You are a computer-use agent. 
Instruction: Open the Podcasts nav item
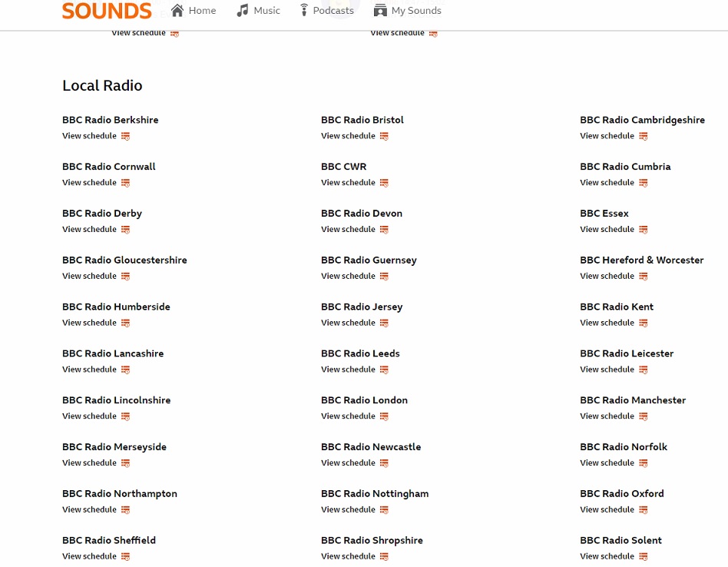(x=326, y=10)
